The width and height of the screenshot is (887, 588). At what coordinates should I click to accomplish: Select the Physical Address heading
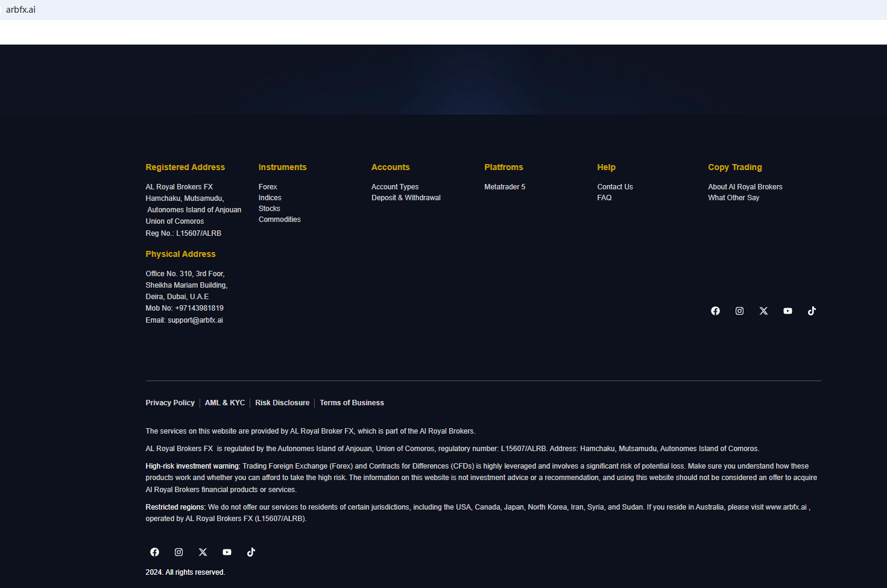(180, 254)
